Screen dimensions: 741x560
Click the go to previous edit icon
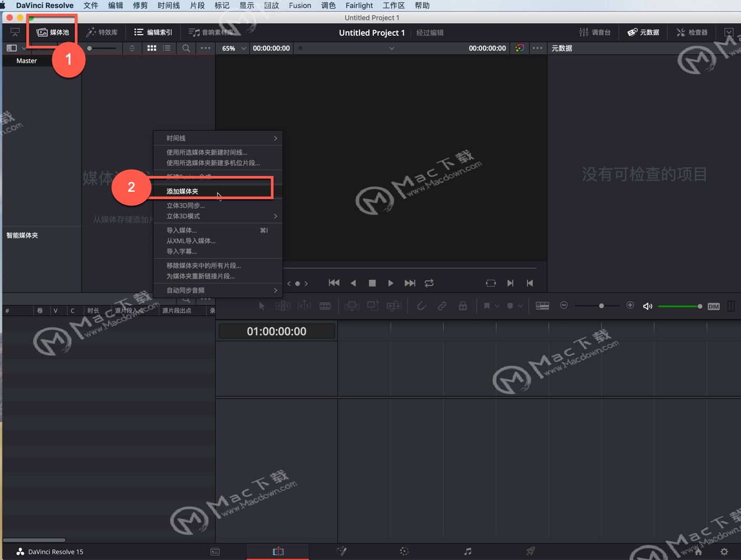coord(530,283)
